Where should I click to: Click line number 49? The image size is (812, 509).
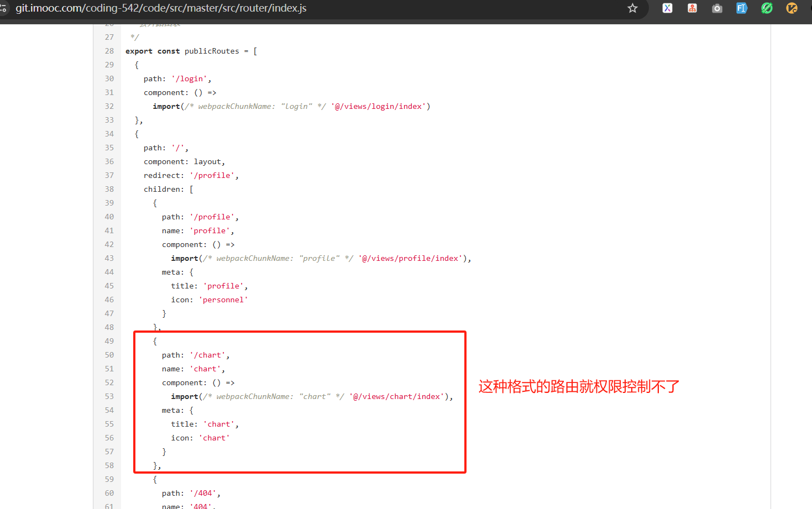109,341
